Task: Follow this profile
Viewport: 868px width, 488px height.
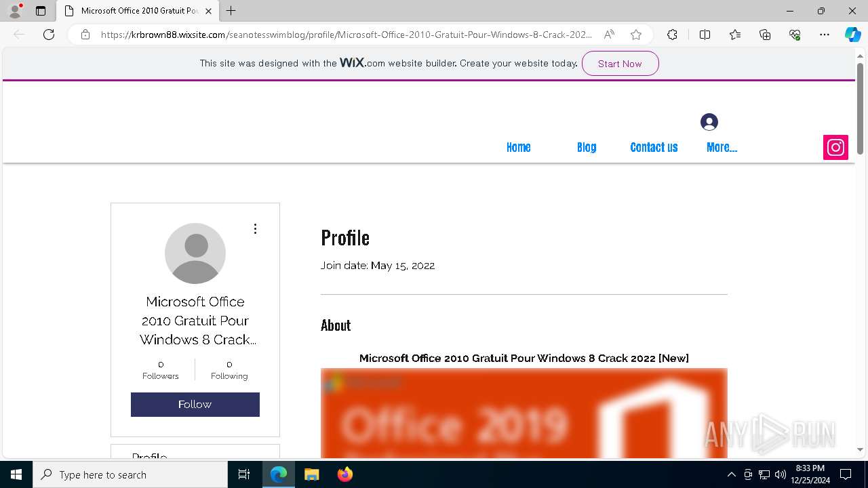Action: pos(195,405)
